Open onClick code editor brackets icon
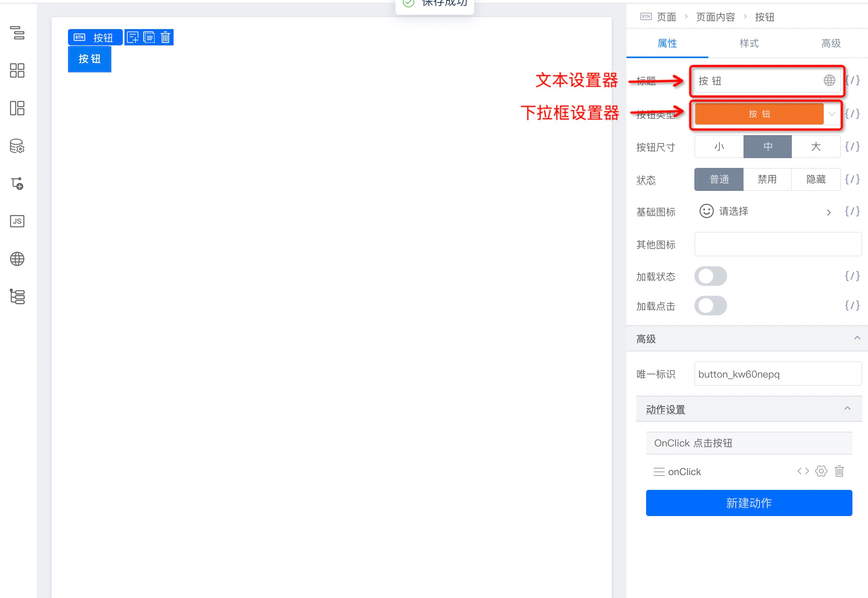Screen dimensions: 868x598 click(x=803, y=471)
